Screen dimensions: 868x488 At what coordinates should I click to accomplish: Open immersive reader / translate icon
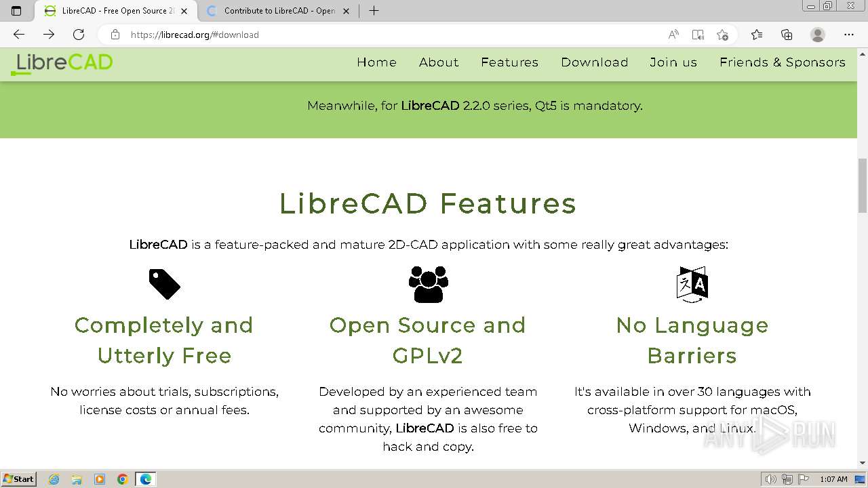coord(698,35)
